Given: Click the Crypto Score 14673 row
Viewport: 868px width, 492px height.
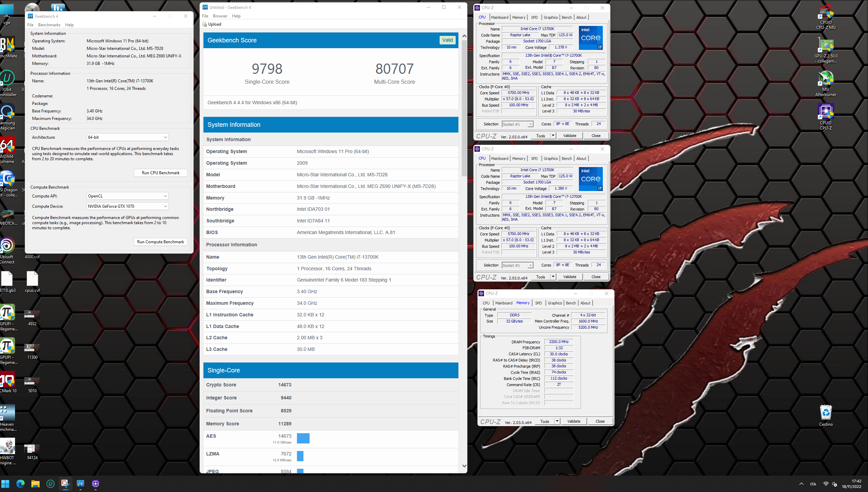Looking at the screenshot, I should tap(331, 385).
